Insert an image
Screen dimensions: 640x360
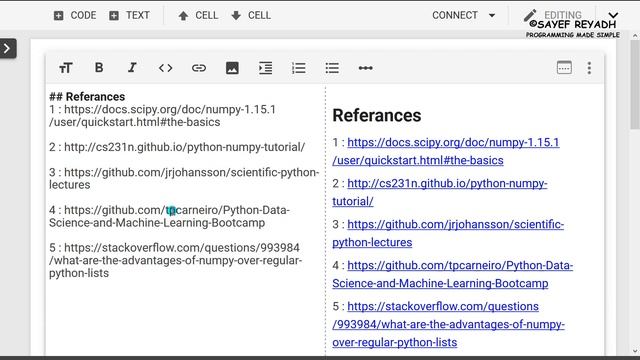232,68
